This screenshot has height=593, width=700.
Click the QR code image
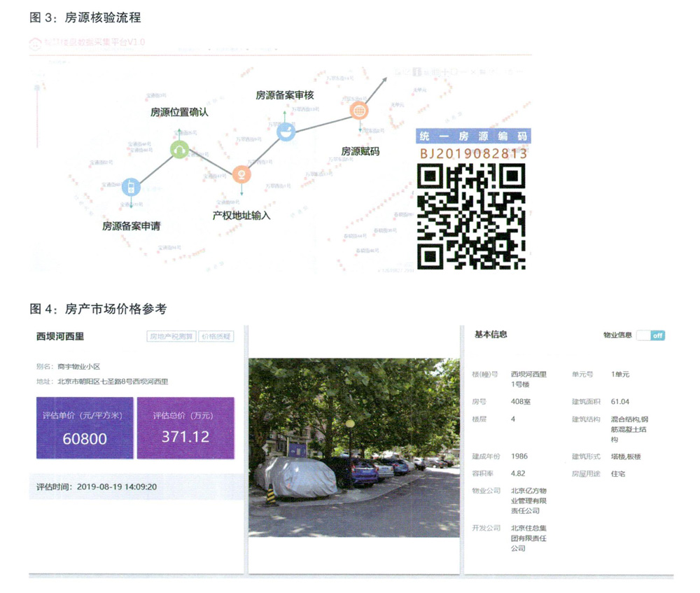(471, 216)
